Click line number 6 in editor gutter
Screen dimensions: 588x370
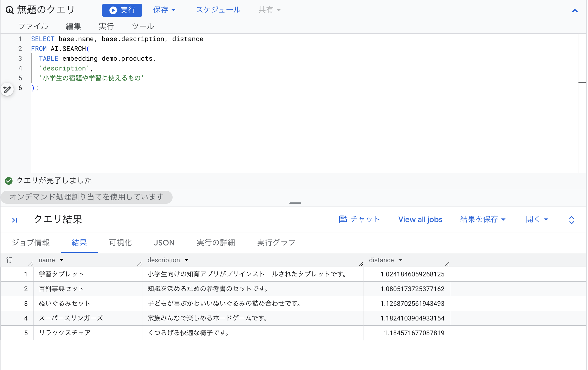[20, 88]
